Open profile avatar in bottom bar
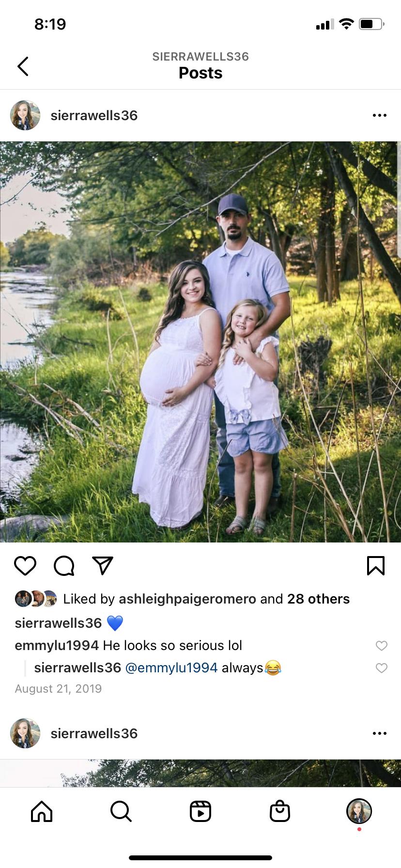The width and height of the screenshot is (401, 868). click(x=359, y=811)
